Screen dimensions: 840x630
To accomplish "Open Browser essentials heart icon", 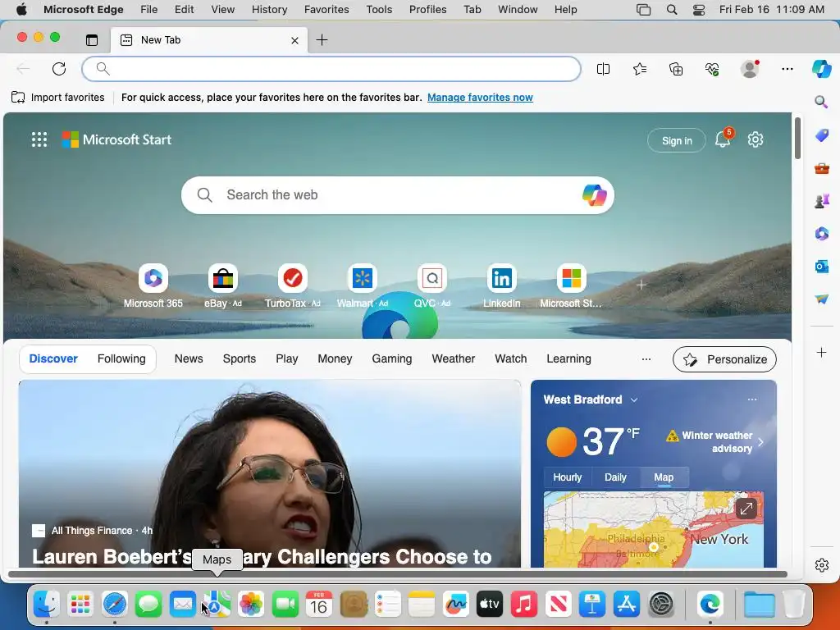I will pos(712,69).
